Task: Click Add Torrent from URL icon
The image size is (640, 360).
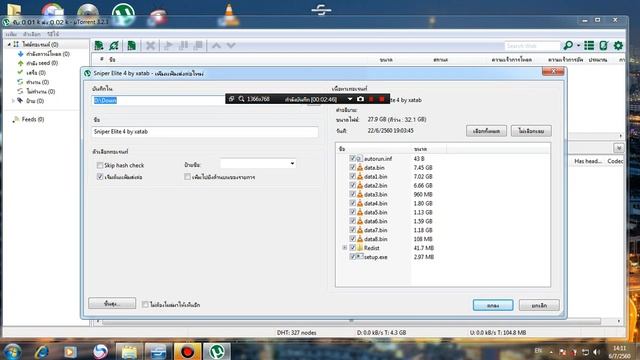Action: pos(114,46)
